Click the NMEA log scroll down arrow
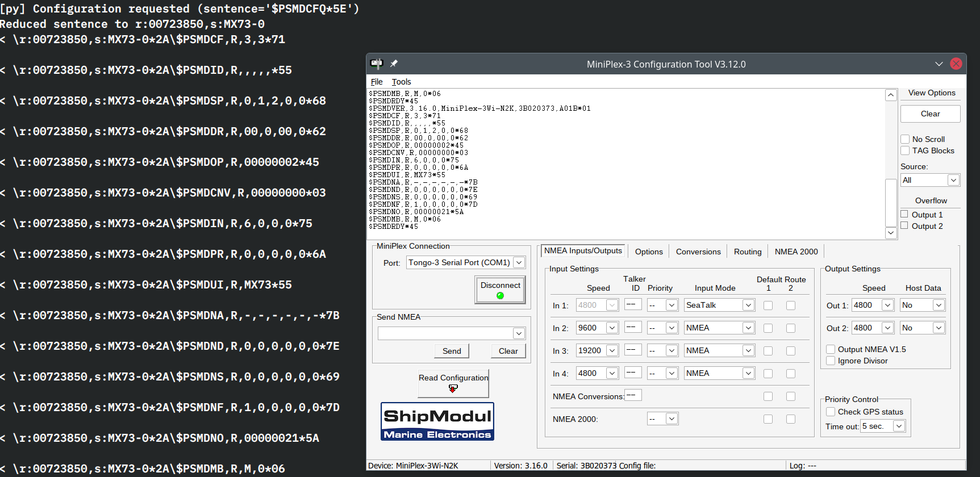Screen dimensions: 980x477 pyautogui.click(x=891, y=232)
